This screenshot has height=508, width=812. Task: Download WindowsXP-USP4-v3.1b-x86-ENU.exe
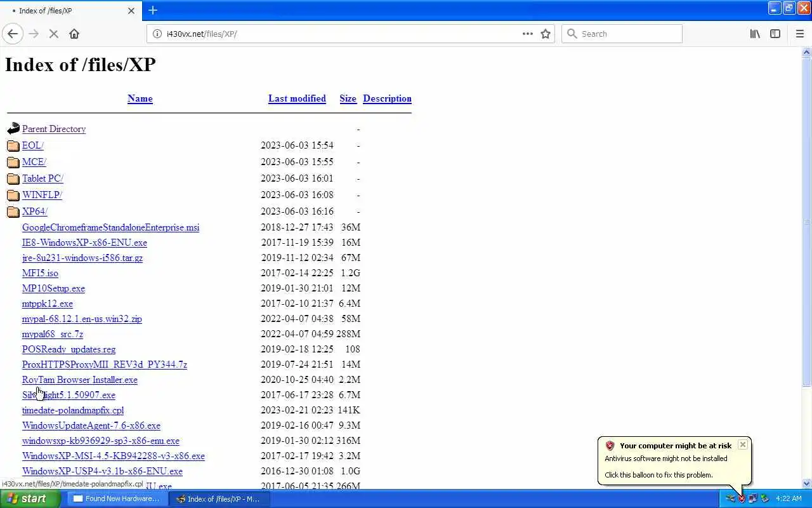[102, 471]
